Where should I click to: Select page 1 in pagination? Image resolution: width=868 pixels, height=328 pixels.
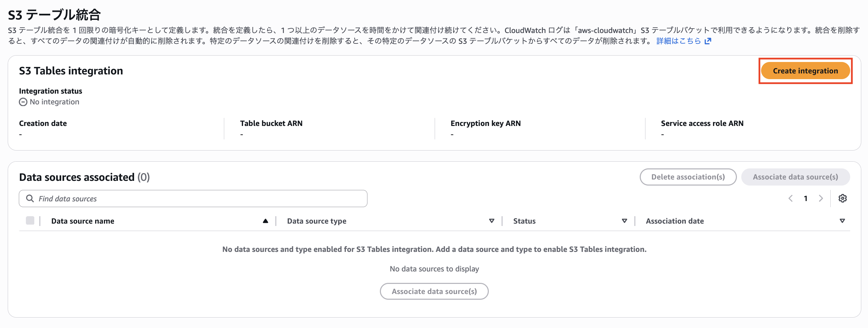click(806, 198)
